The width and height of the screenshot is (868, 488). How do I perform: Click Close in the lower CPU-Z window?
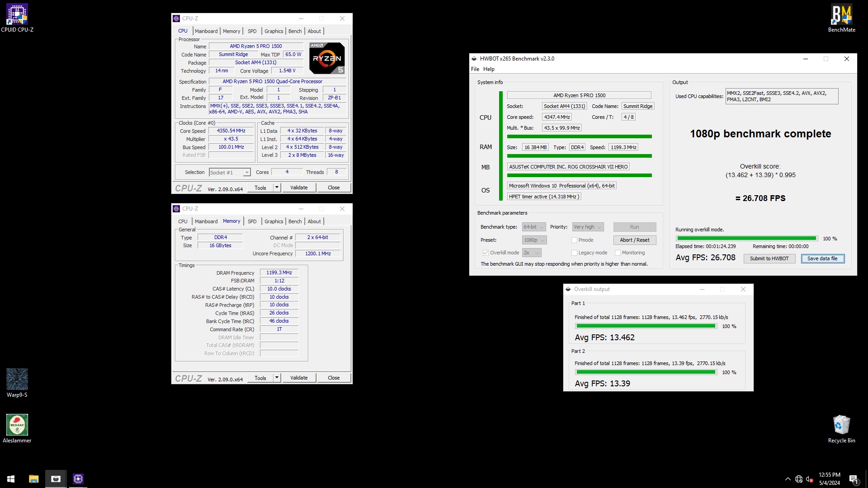(x=334, y=378)
